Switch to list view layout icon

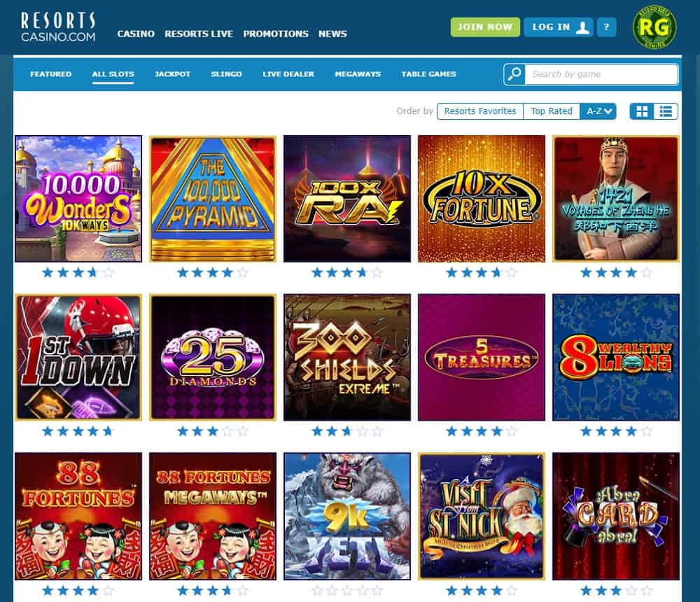click(666, 111)
